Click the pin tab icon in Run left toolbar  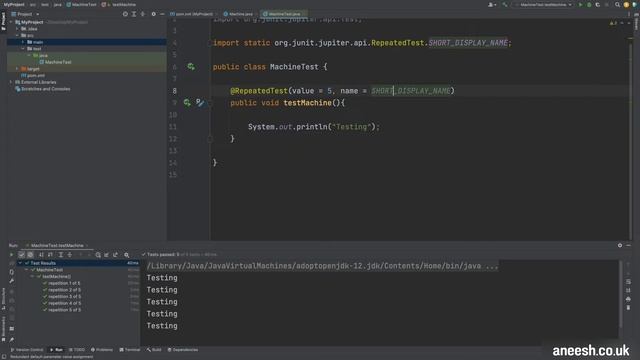pos(11,340)
